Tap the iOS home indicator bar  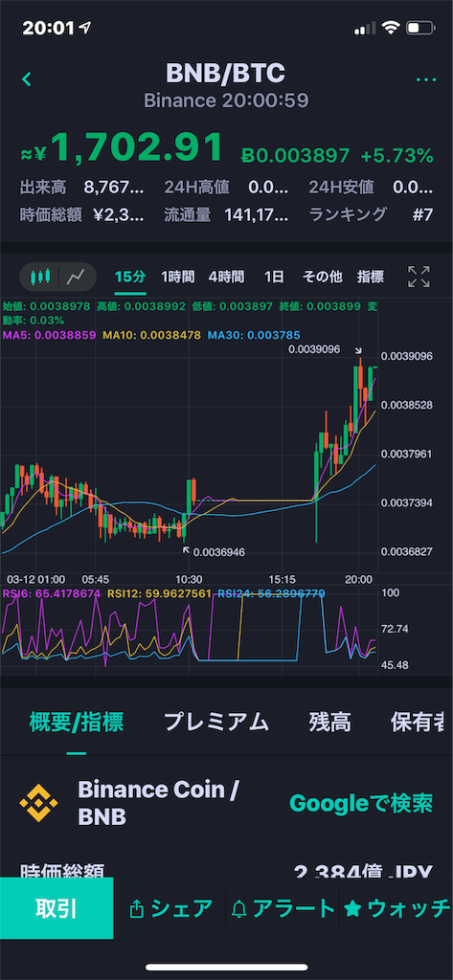[x=226, y=968]
